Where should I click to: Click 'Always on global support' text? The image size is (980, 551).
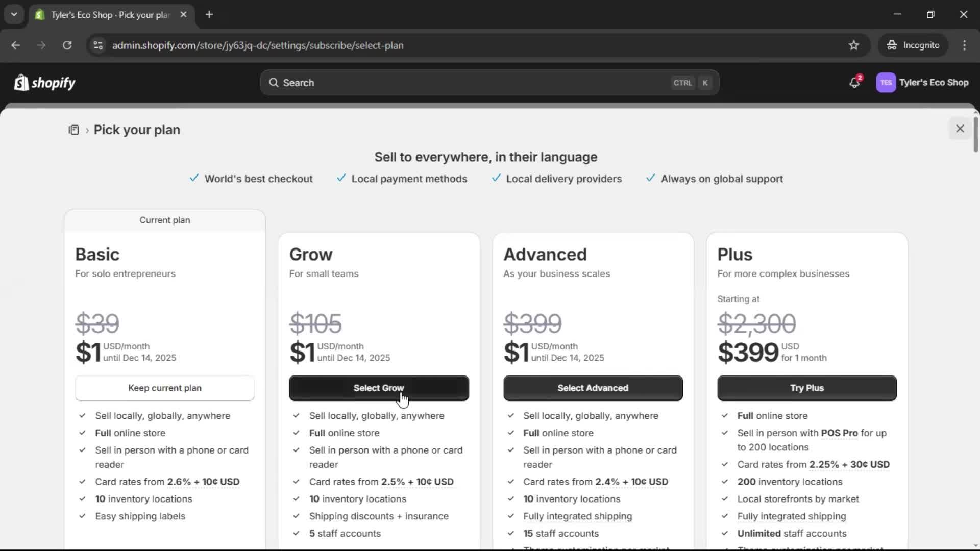tap(722, 179)
